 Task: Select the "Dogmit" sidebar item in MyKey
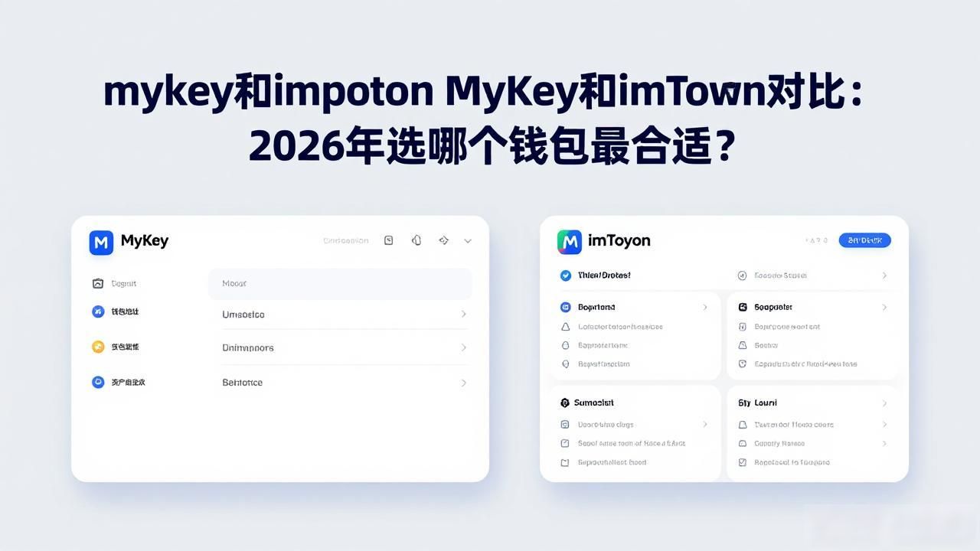[124, 283]
